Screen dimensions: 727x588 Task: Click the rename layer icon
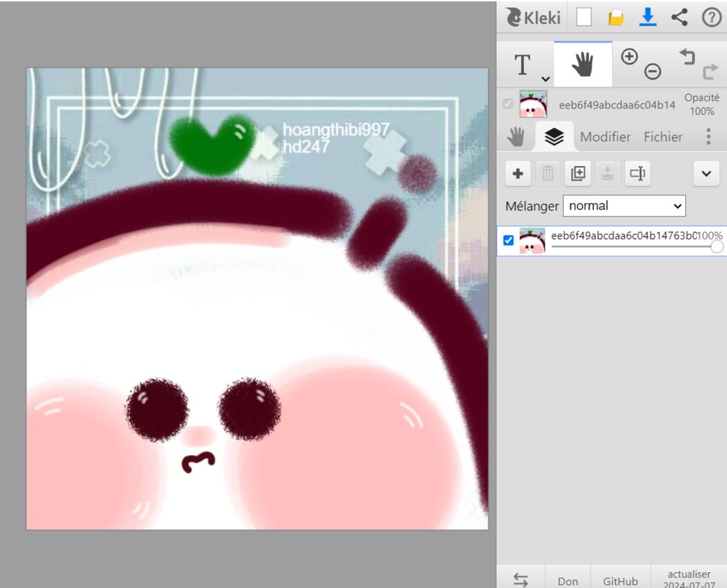pyautogui.click(x=638, y=173)
